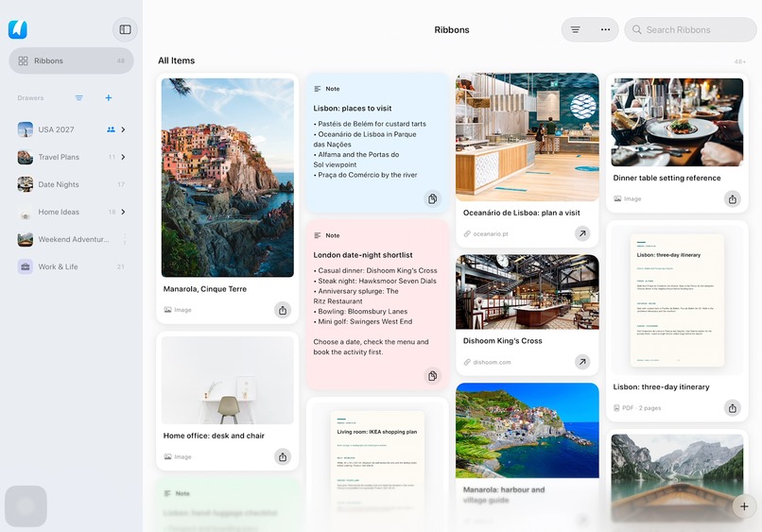Viewport: 762px width, 532px height.
Task: Click into the Search Ribbons field
Action: 690,29
